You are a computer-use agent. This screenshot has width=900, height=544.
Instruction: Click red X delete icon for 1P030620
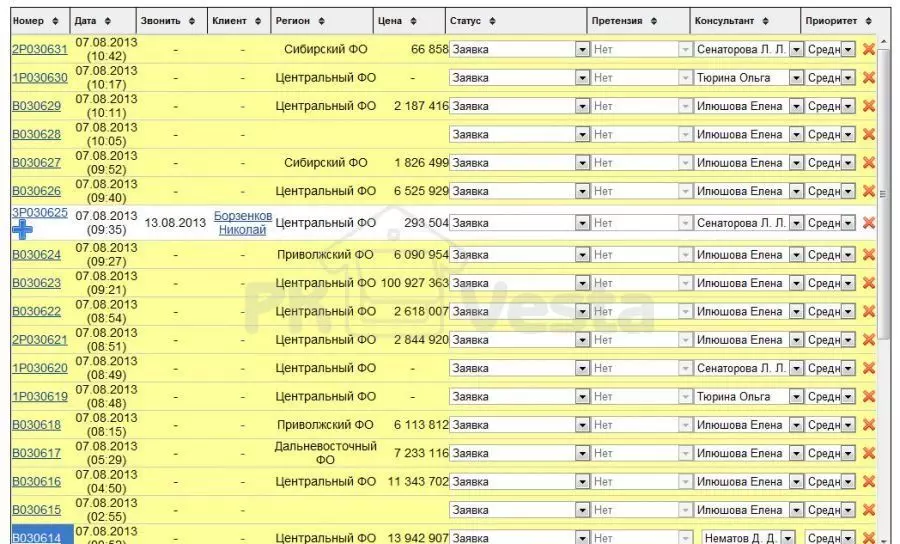pyautogui.click(x=868, y=369)
